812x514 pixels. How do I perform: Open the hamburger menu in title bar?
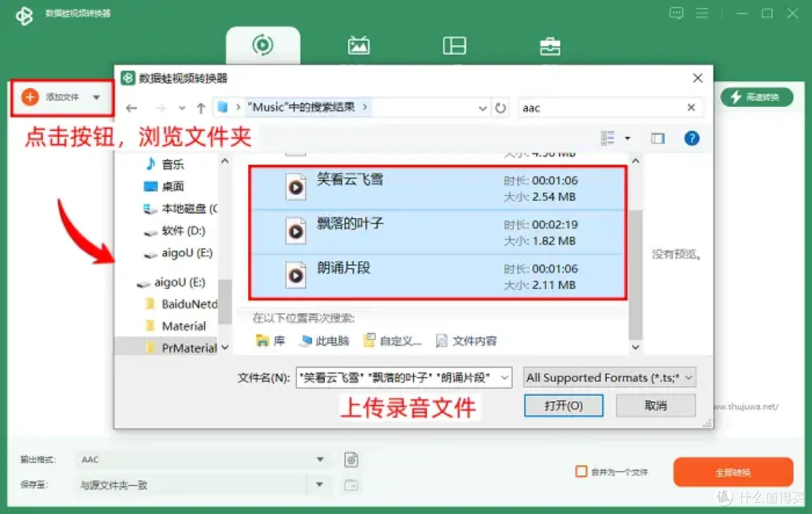[x=701, y=13]
